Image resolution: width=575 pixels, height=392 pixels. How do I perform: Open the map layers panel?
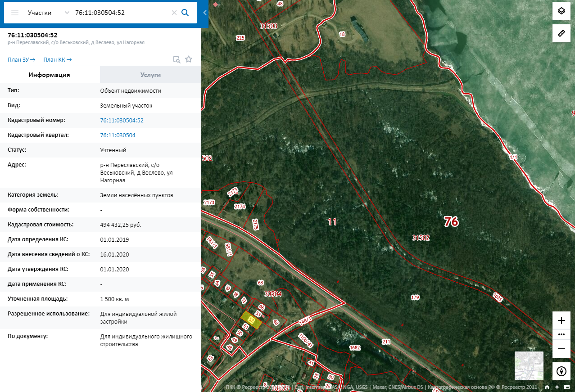(x=561, y=11)
